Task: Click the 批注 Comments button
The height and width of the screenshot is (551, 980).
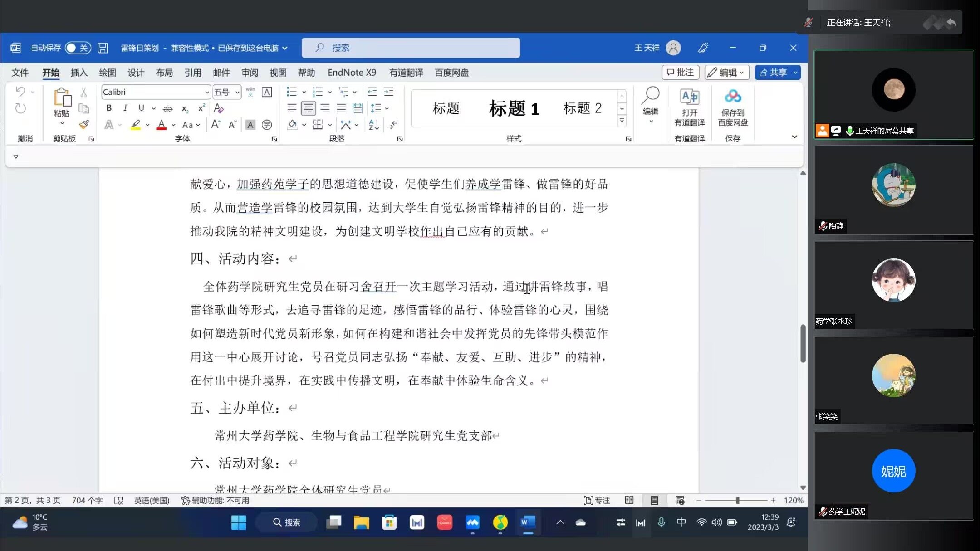Action: click(x=680, y=73)
